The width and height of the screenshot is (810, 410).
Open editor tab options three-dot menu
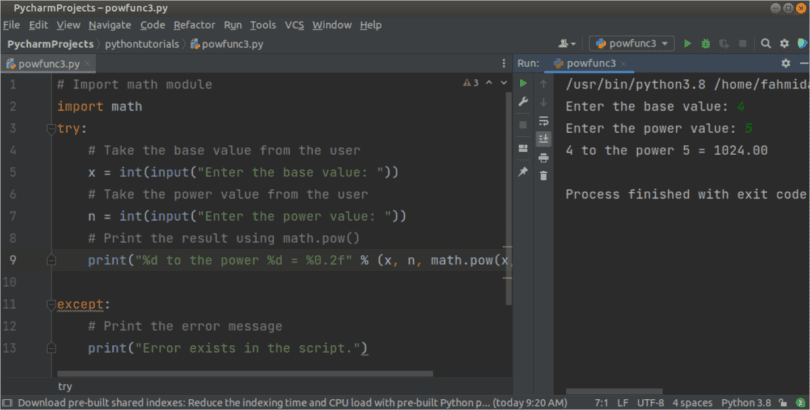[504, 63]
